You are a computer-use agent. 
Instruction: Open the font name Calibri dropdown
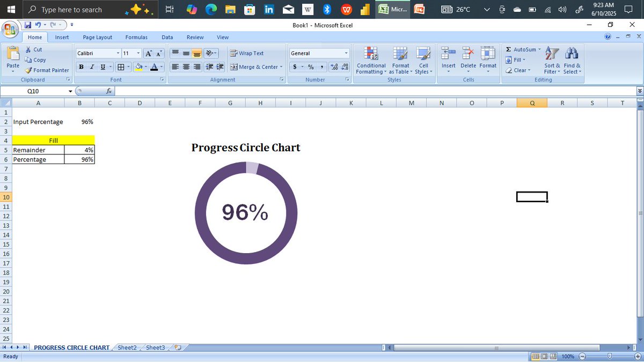(x=118, y=53)
